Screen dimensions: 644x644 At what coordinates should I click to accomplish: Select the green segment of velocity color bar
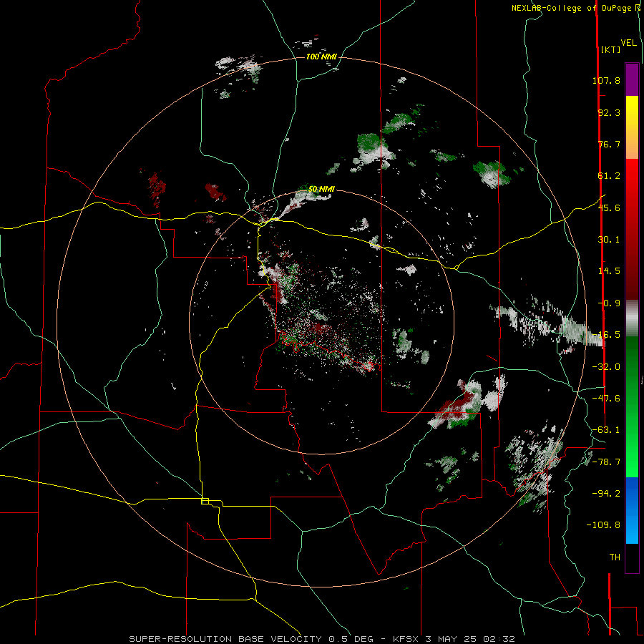tap(632, 406)
